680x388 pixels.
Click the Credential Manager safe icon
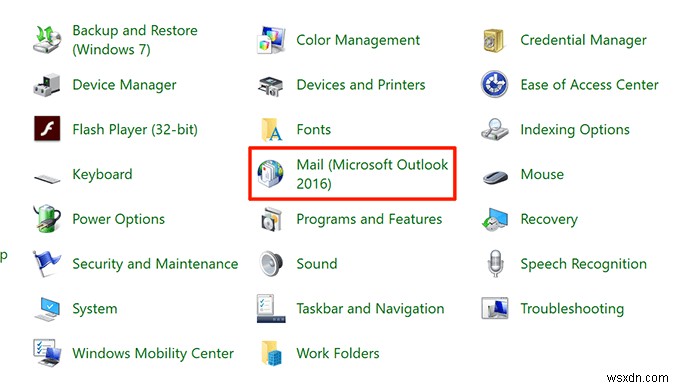click(494, 40)
